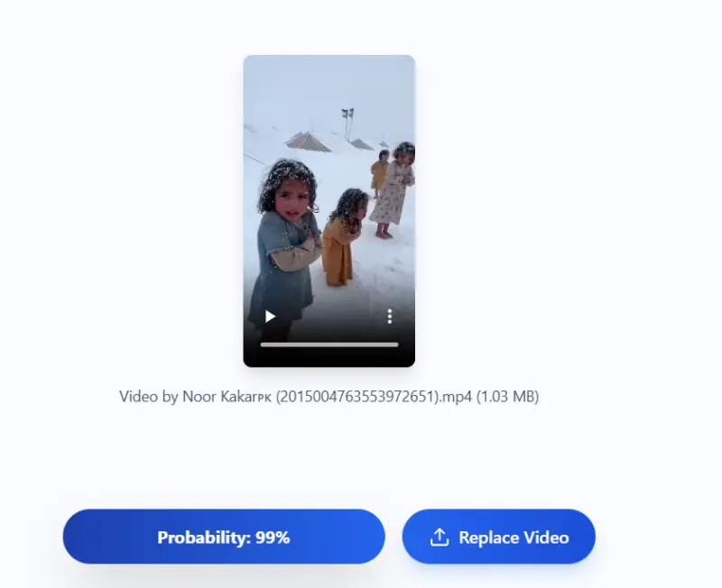Click the snow-covered tent in video background
Screen dimensions: 722x588
[308, 141]
